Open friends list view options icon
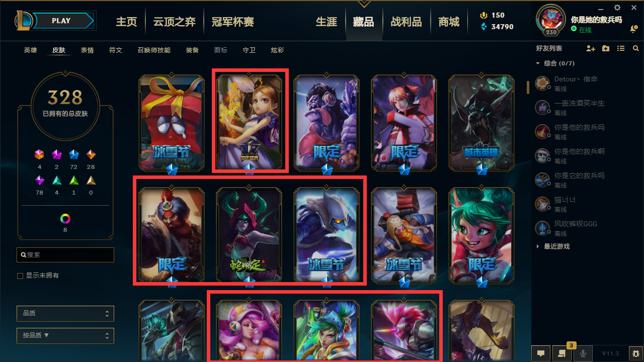Viewport: 644px width, 362px height. 621,49
